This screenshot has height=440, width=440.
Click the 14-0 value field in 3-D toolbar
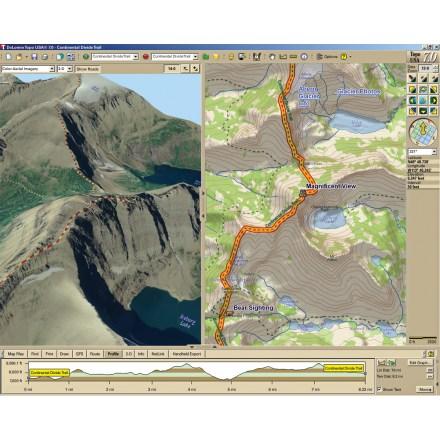tap(171, 69)
